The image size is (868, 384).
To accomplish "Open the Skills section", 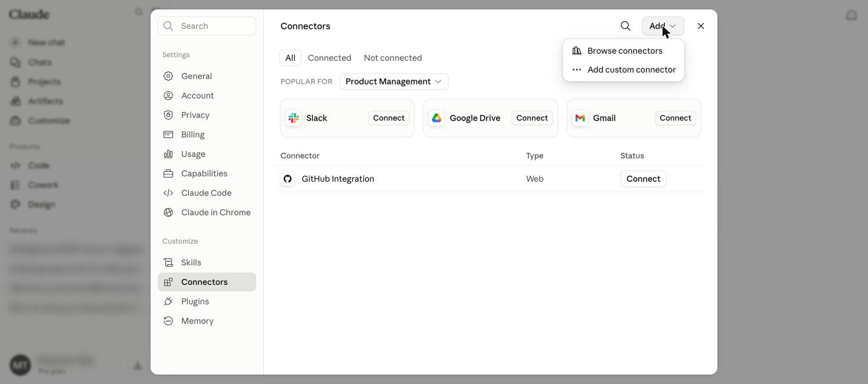I will click(x=207, y=262).
